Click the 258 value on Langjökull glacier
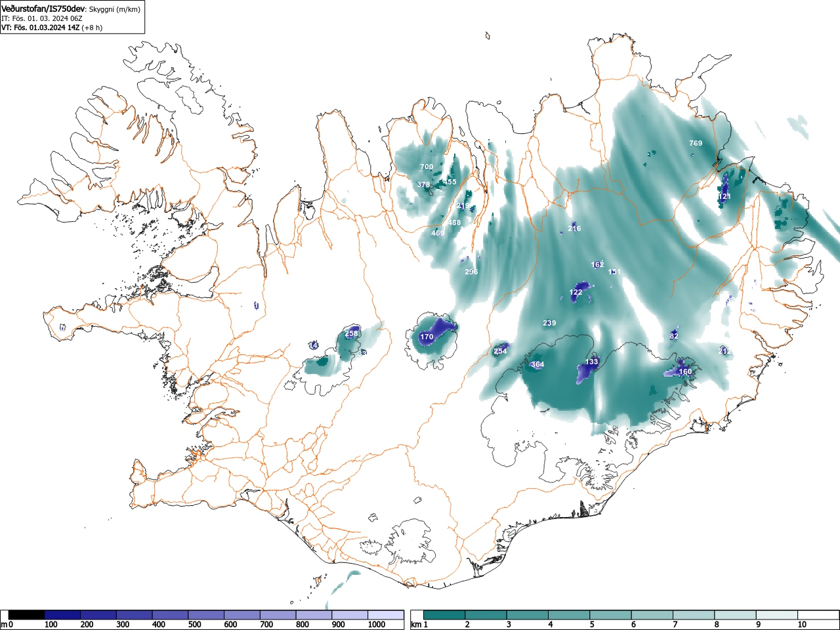The image size is (840, 630). point(351,333)
